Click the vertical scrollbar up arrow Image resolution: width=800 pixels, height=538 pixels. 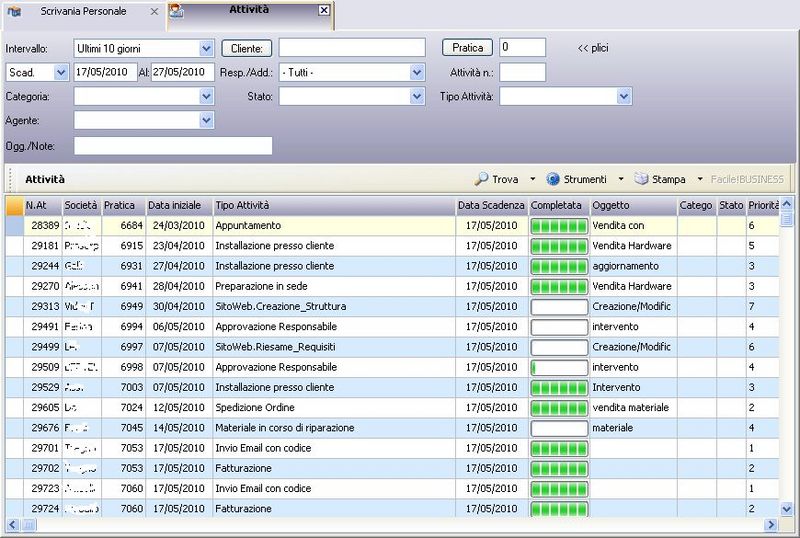pos(786,204)
